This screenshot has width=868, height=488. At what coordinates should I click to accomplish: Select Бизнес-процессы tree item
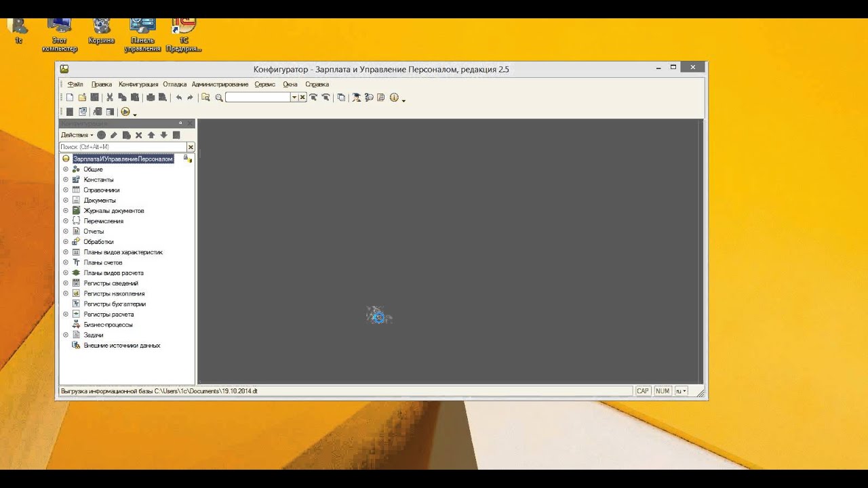pos(108,325)
